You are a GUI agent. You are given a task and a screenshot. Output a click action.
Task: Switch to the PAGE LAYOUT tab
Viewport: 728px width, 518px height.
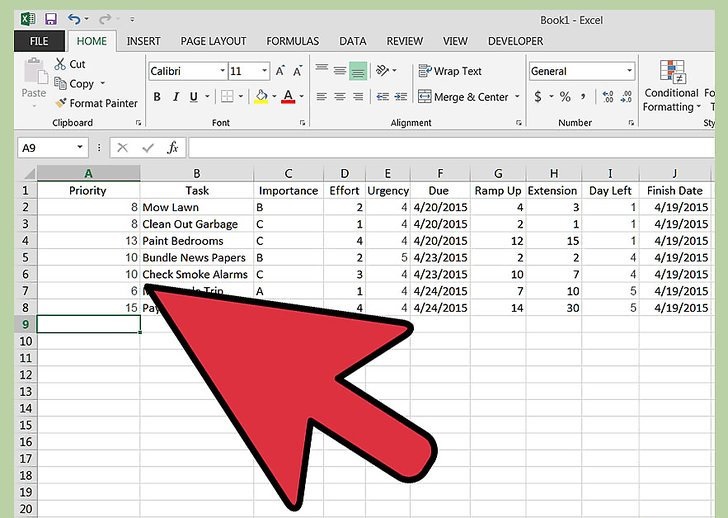click(213, 41)
